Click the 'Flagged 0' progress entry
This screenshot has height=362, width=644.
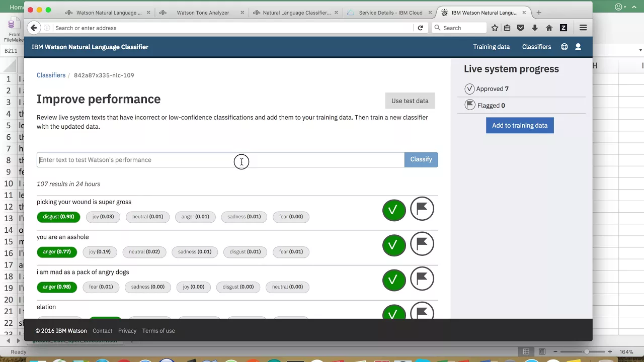[485, 106]
